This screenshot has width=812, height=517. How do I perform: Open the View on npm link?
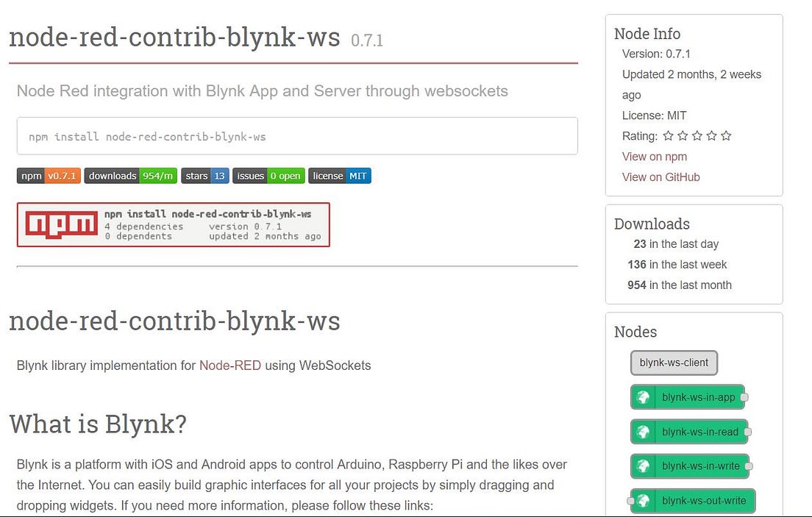tap(655, 157)
